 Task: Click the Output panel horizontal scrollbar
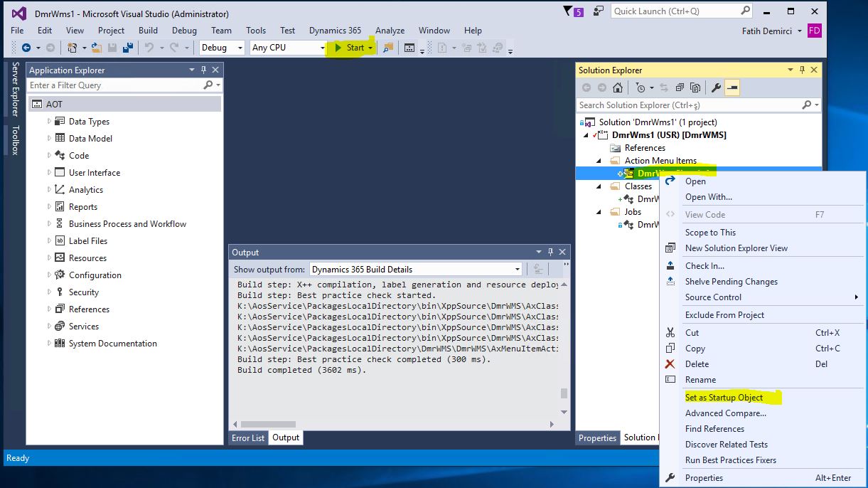point(269,425)
